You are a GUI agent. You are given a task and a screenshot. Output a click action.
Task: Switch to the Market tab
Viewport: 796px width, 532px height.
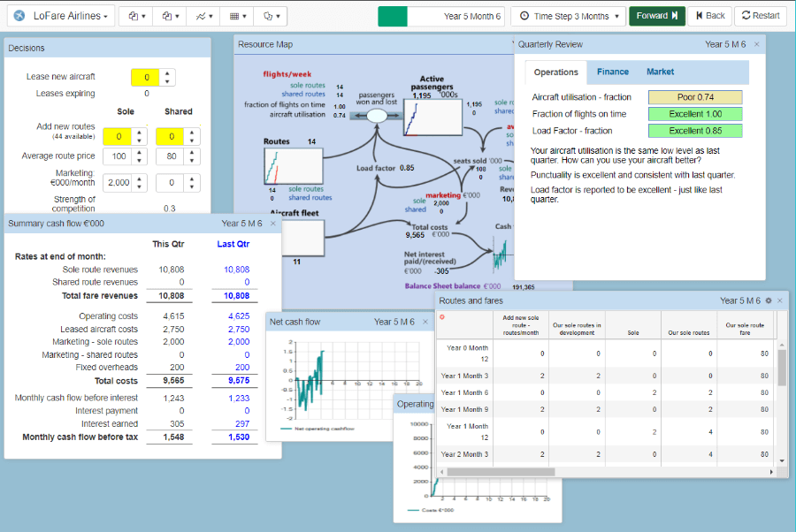[x=660, y=72]
